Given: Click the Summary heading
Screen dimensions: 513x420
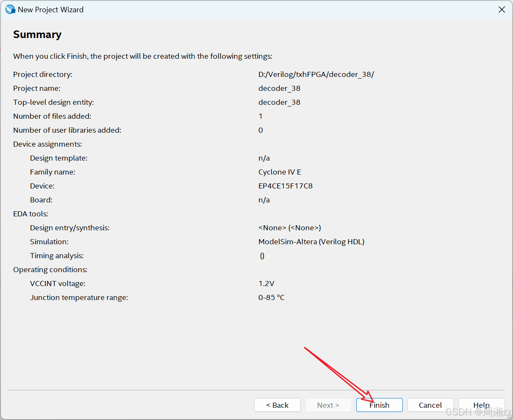Looking at the screenshot, I should click(x=37, y=35).
